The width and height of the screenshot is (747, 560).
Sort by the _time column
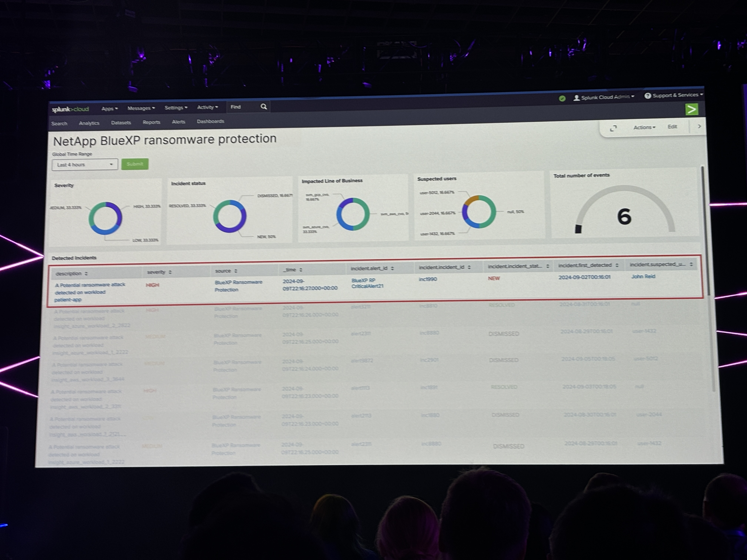pos(293,270)
